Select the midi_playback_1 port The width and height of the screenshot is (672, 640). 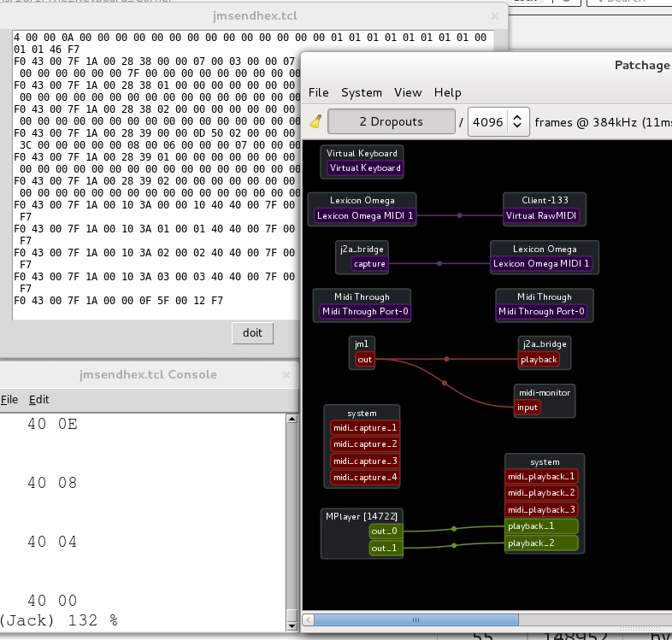point(541,476)
